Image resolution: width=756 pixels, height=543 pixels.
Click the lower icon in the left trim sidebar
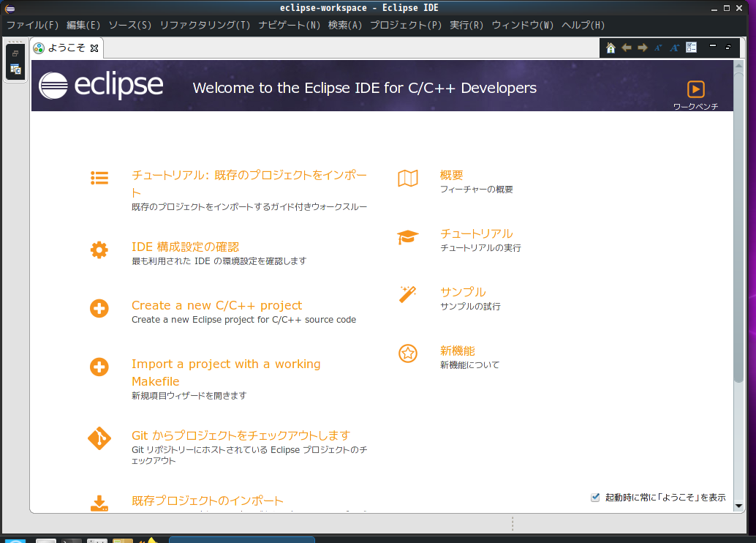click(x=15, y=70)
